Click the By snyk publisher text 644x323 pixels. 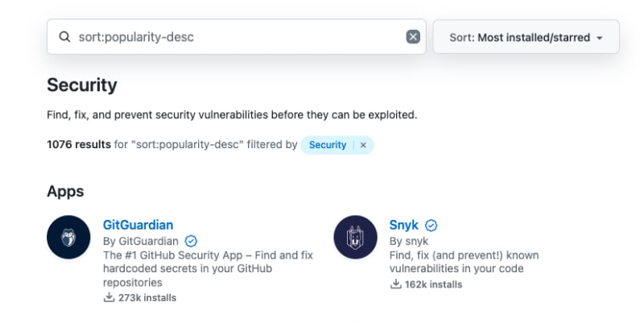click(409, 241)
